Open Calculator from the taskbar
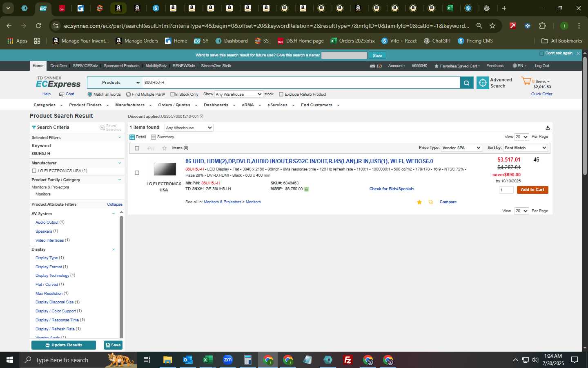 (x=247, y=360)
